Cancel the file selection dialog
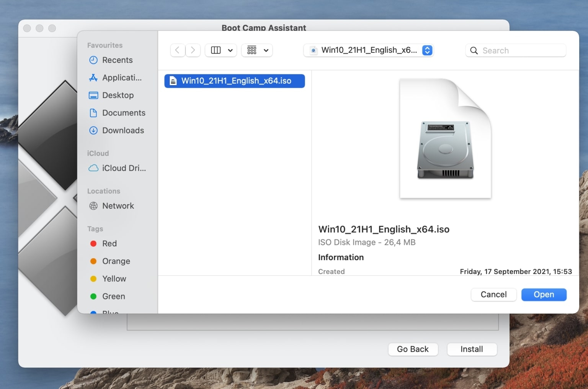 tap(494, 294)
